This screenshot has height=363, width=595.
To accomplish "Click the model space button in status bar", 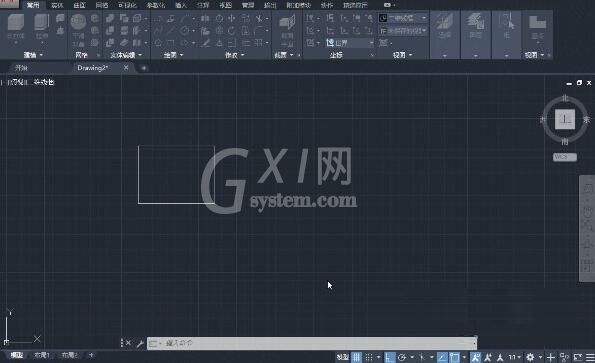I will tap(342, 357).
